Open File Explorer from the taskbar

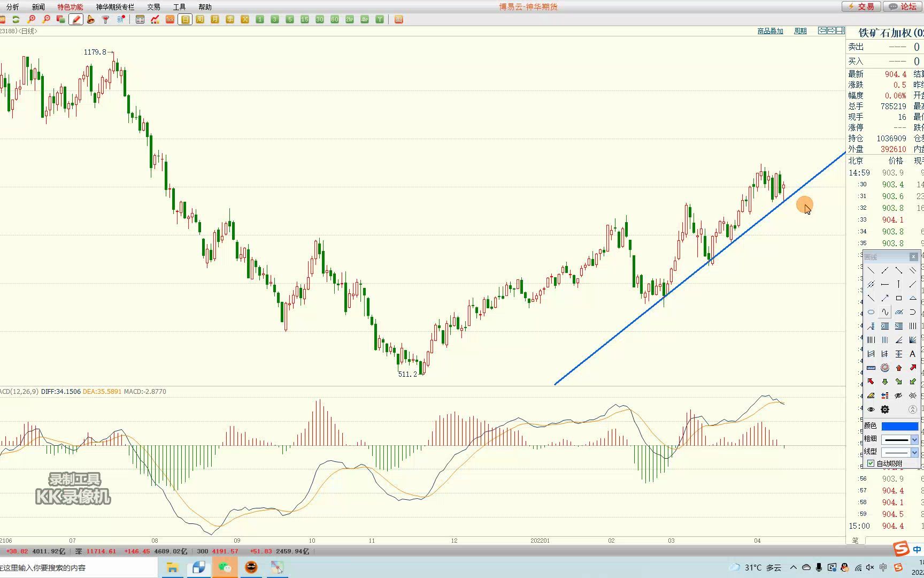tap(172, 567)
